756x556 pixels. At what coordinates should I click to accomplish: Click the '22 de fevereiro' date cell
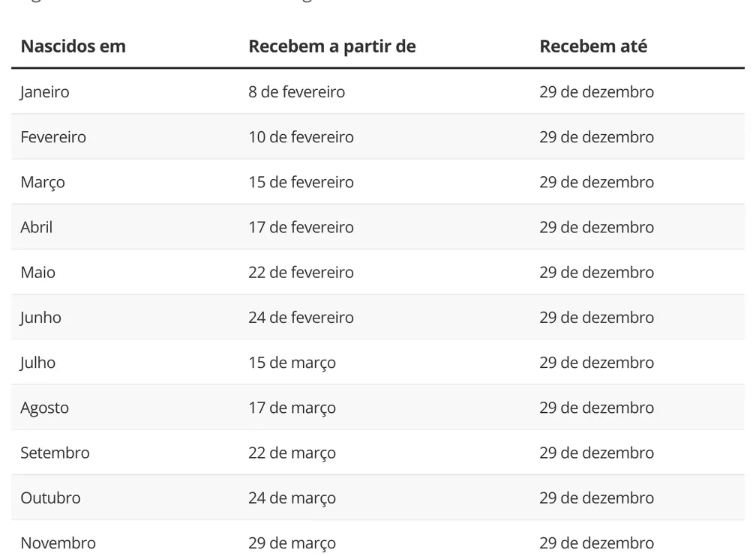(301, 272)
